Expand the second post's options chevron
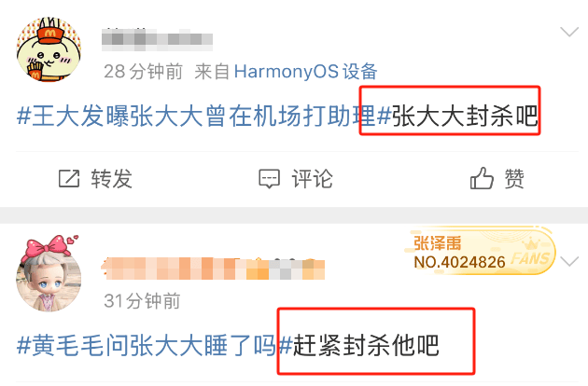The height and width of the screenshot is (386, 588). click(x=569, y=261)
